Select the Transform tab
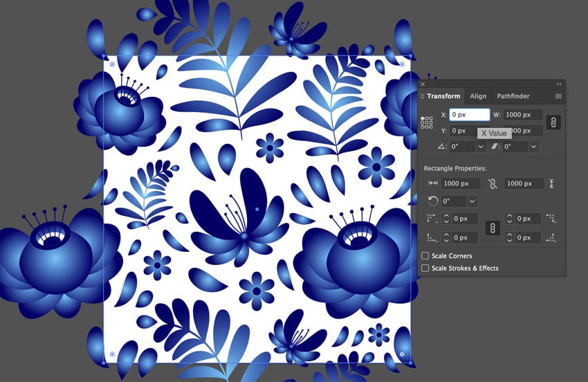Image resolution: width=588 pixels, height=382 pixels. [x=443, y=96]
